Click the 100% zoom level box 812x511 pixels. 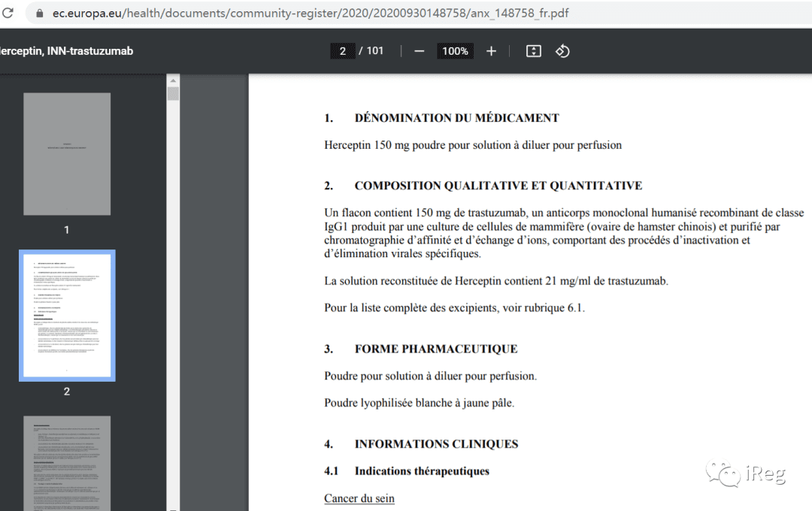pos(455,51)
